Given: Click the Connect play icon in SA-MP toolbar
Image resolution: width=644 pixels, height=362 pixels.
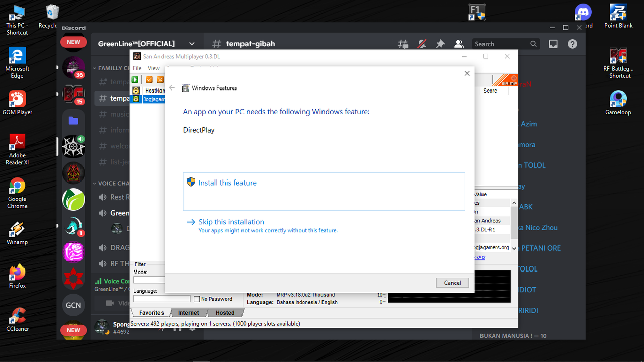Looking at the screenshot, I should point(135,79).
